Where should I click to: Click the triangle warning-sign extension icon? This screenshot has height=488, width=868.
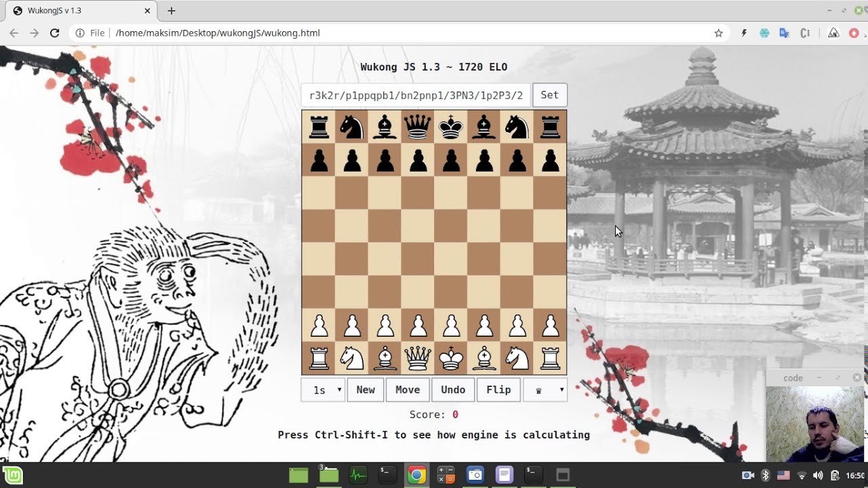(x=834, y=33)
